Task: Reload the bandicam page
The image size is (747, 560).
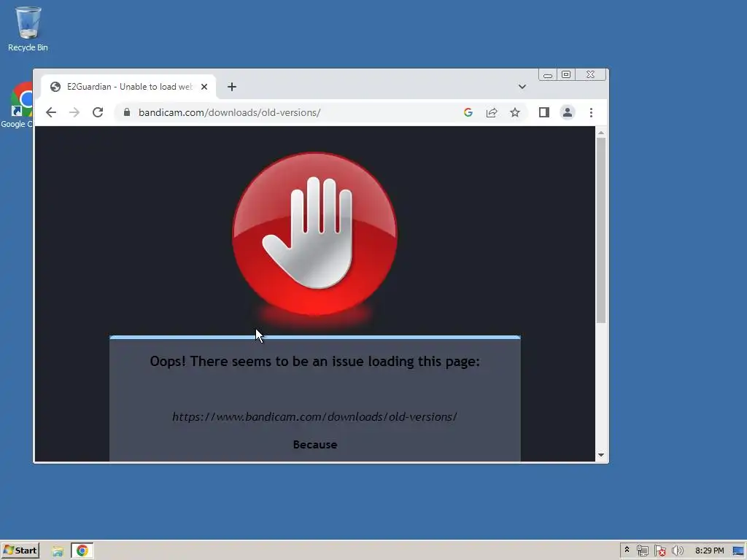Action: [x=98, y=112]
